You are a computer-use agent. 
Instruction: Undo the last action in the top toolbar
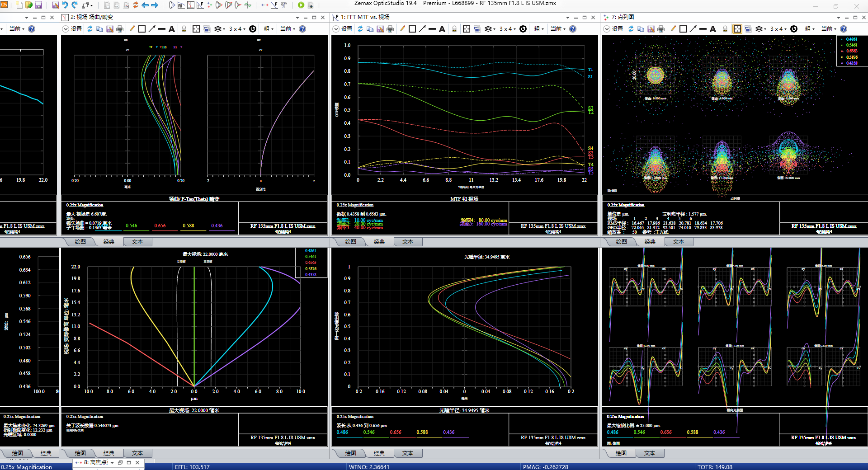(65, 5)
